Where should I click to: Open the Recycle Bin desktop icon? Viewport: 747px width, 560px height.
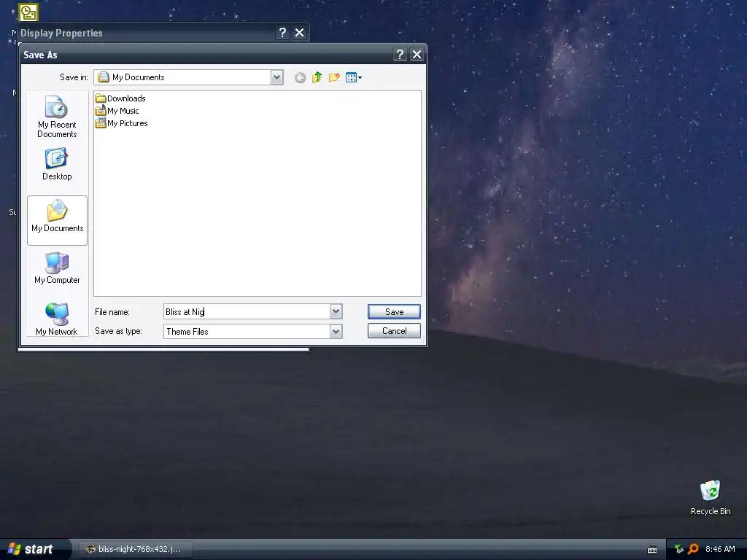[711, 497]
